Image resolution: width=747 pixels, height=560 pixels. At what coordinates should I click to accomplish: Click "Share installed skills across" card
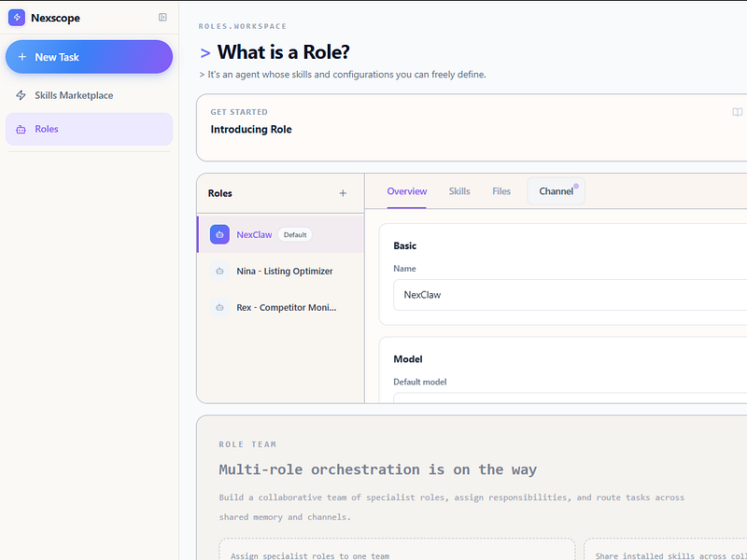pos(666,549)
